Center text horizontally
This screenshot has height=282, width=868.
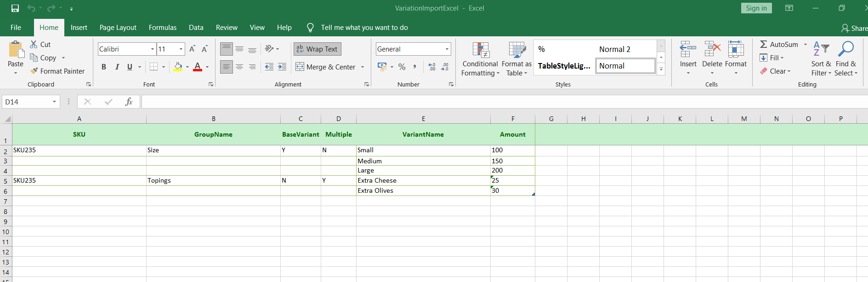pos(239,67)
